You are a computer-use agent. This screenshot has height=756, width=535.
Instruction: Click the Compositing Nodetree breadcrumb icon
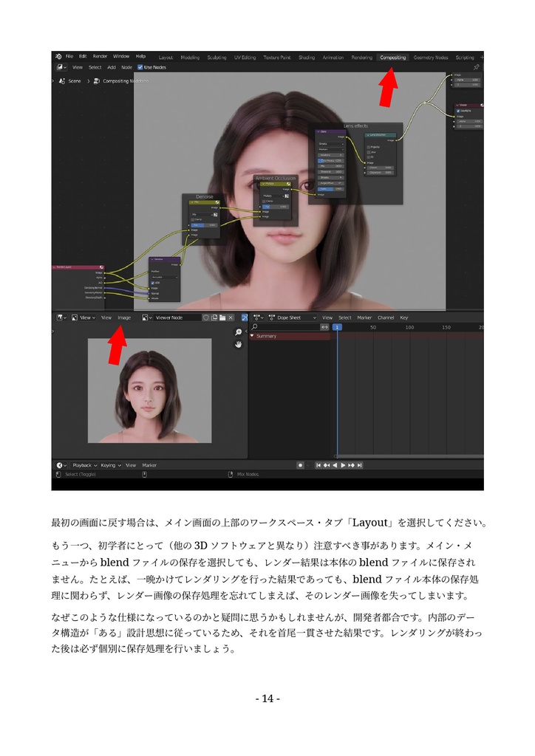click(97, 81)
